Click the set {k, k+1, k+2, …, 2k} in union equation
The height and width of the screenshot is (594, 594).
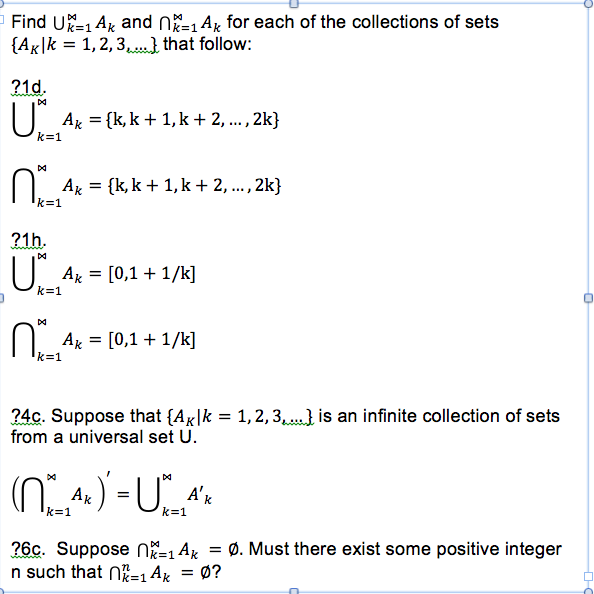(192, 119)
